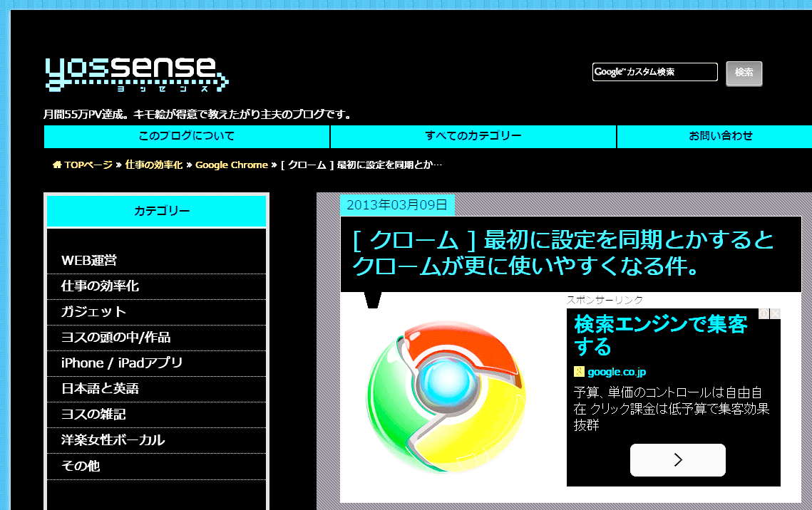Click the 2013年03月09日 date label
812x510 pixels.
tap(397, 205)
